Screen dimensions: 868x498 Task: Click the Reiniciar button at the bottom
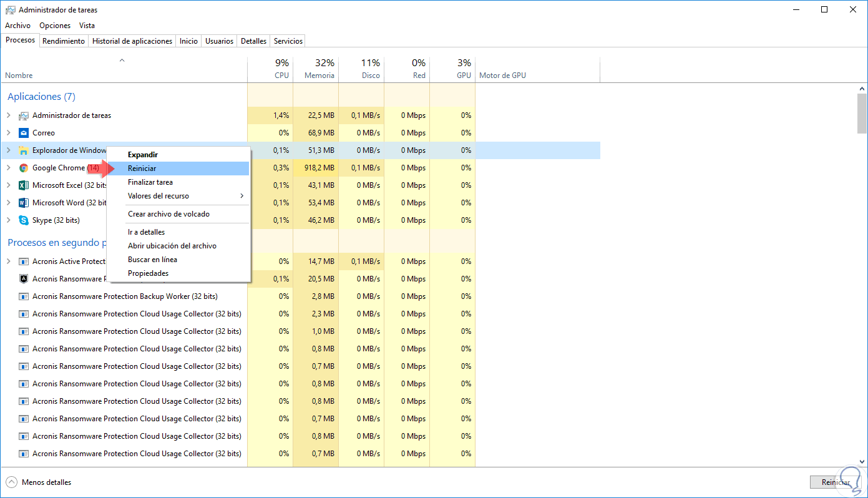[836, 482]
